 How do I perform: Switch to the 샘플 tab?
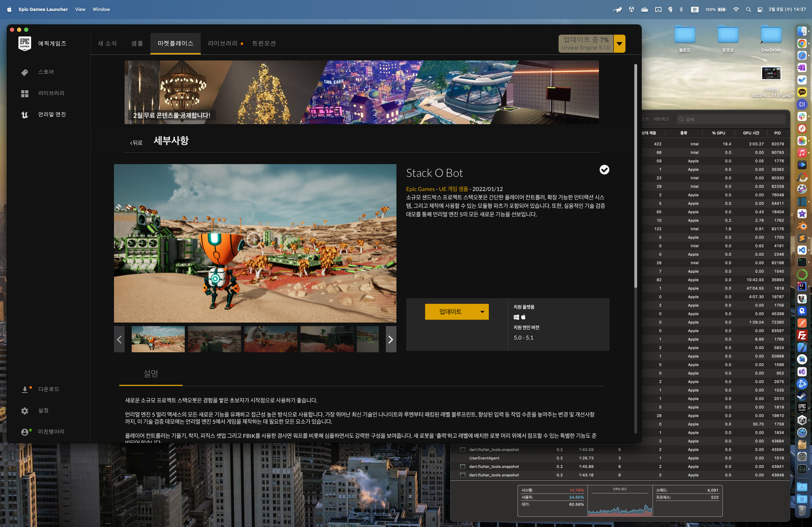click(137, 43)
